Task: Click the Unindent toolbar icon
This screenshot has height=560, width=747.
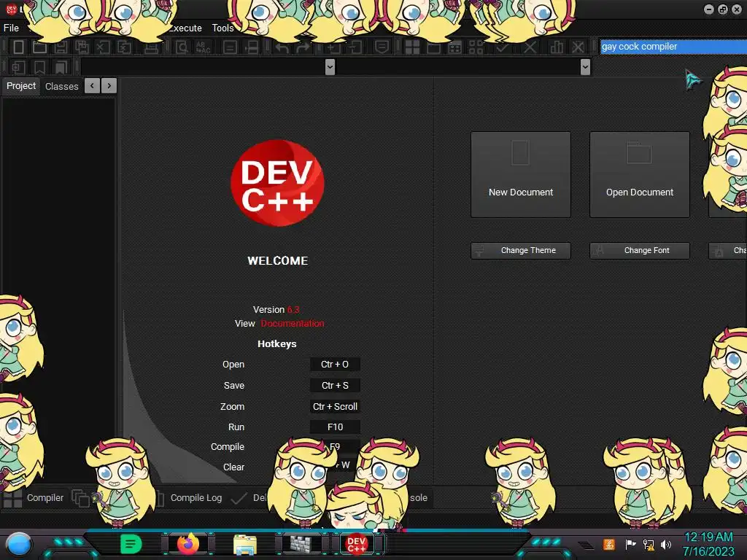Action: 355,47
